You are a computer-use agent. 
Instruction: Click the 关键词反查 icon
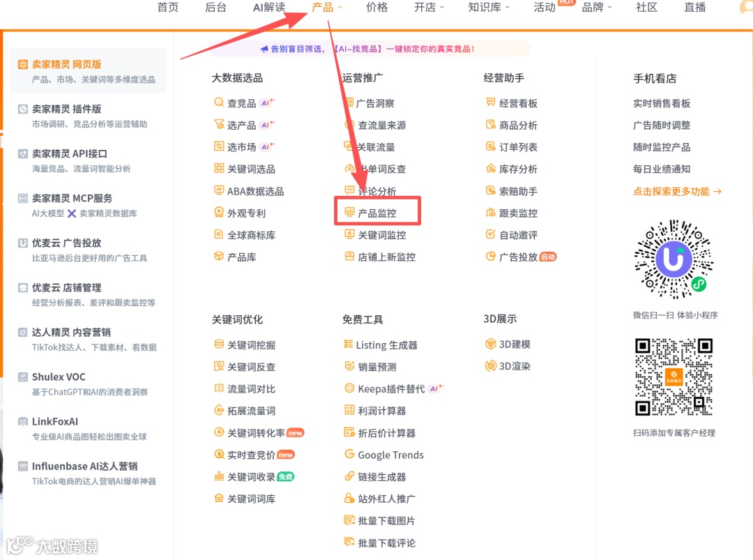(x=218, y=366)
